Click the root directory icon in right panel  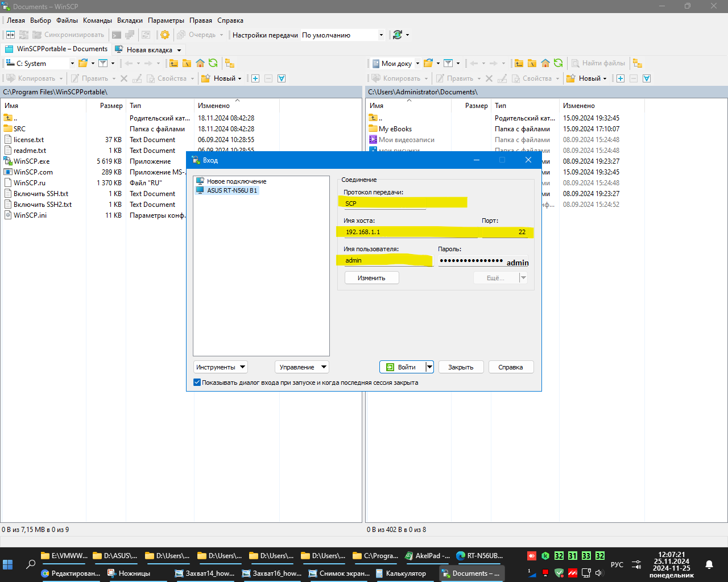click(x=532, y=63)
